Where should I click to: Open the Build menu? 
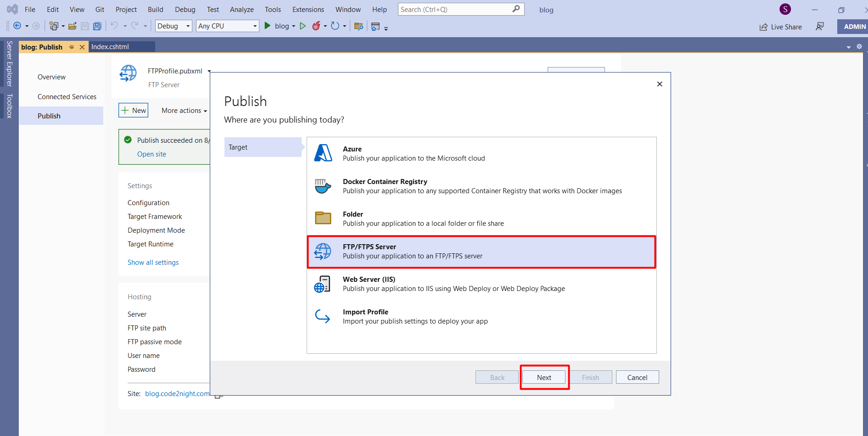tap(156, 9)
